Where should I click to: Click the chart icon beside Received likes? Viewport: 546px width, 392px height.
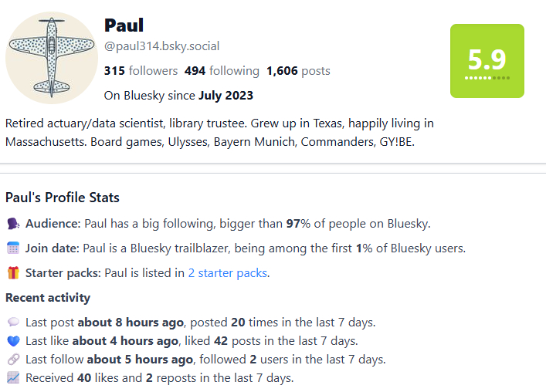13,378
